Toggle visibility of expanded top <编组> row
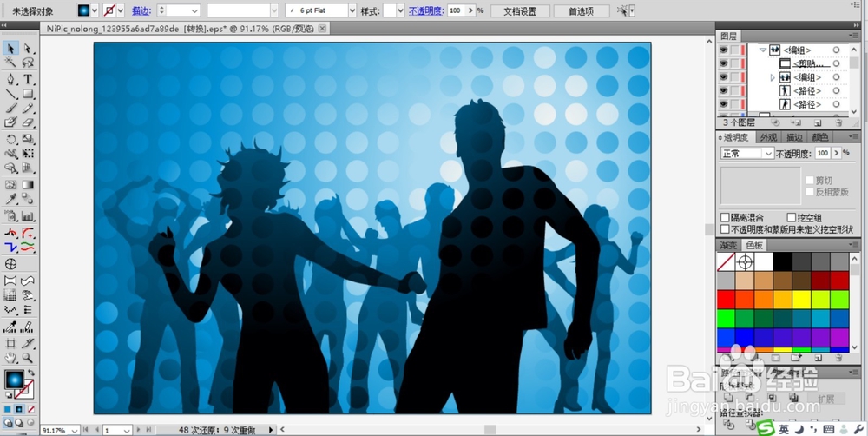The height and width of the screenshot is (436, 868). [723, 50]
